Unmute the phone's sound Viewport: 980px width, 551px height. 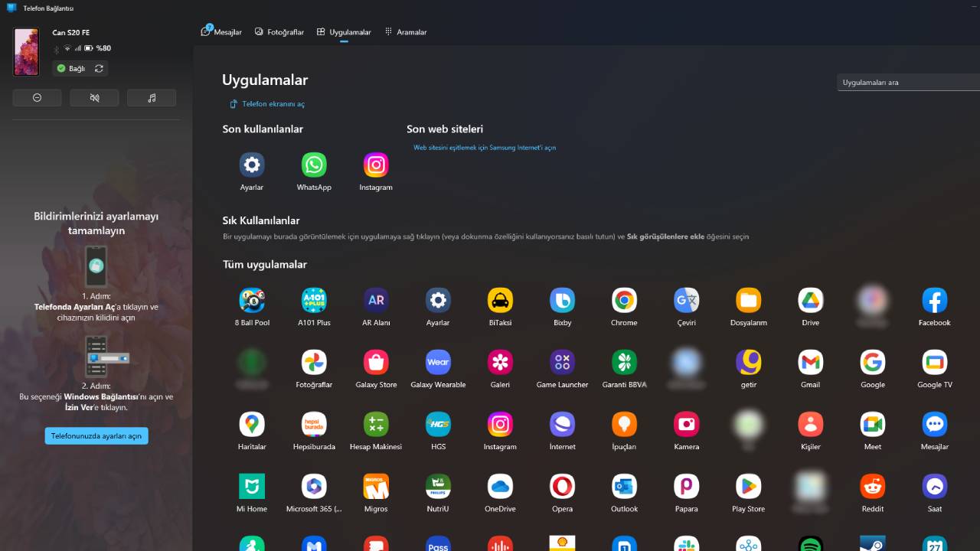pyautogui.click(x=94, y=97)
